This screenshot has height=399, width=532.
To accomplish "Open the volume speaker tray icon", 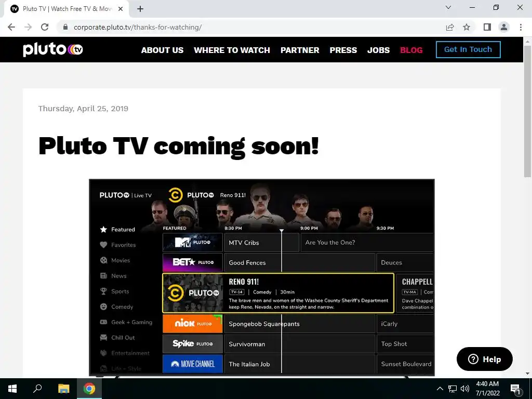I will [x=465, y=389].
